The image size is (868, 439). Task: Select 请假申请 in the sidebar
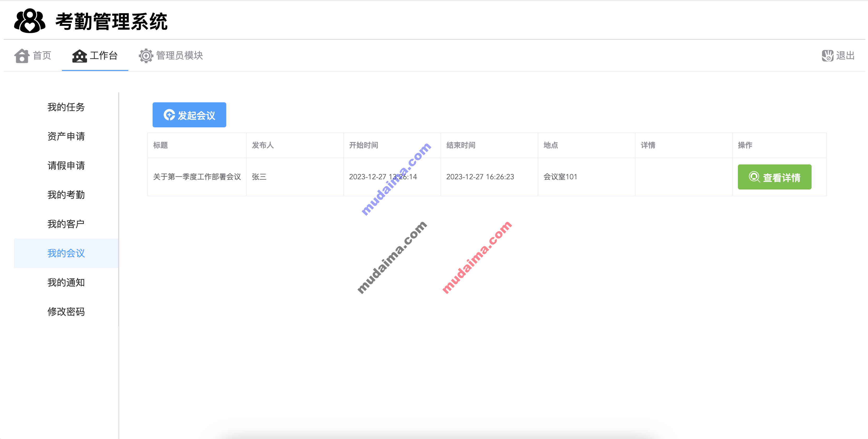click(x=66, y=166)
